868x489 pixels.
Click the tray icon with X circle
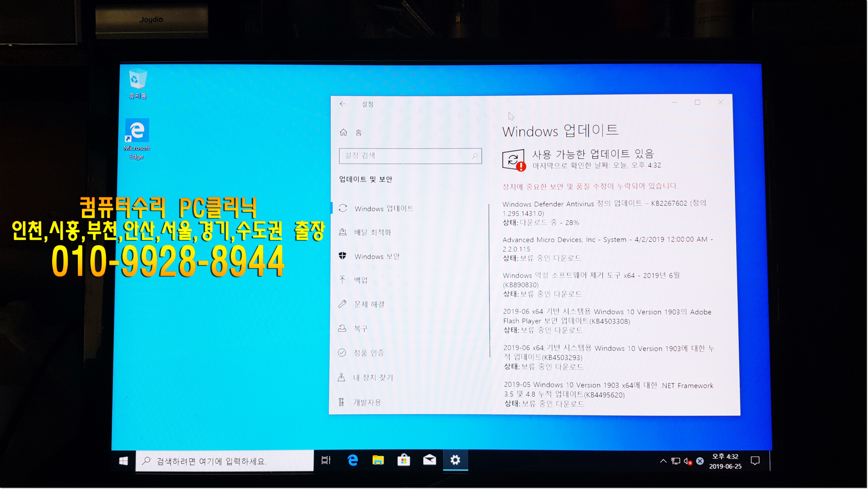[700, 461]
